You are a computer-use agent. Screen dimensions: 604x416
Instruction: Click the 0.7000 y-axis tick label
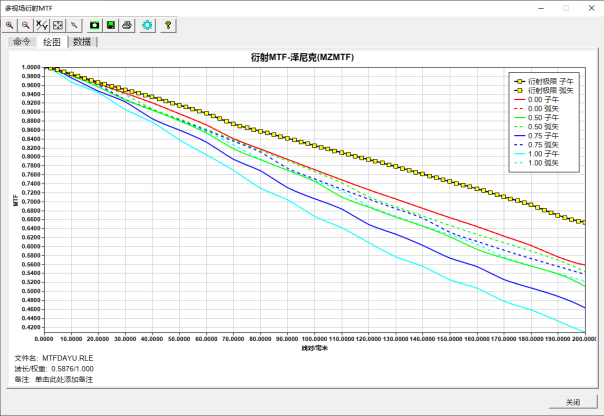pos(31,201)
